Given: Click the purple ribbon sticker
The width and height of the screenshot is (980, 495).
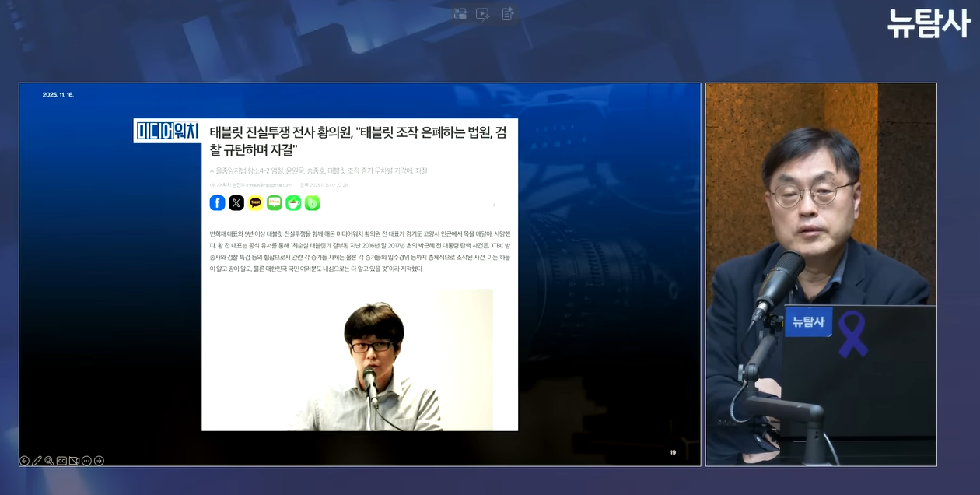Looking at the screenshot, I should pyautogui.click(x=852, y=333).
